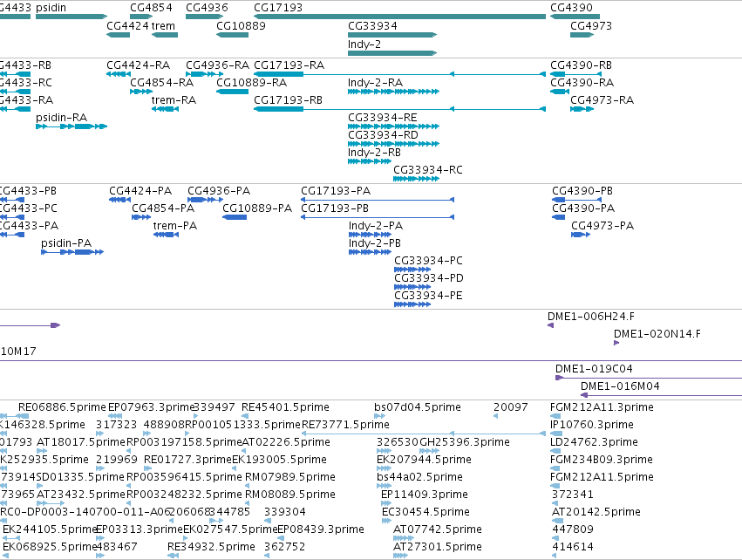This screenshot has height=560, width=742.
Task: Click the trem gene label
Action: (x=163, y=26)
